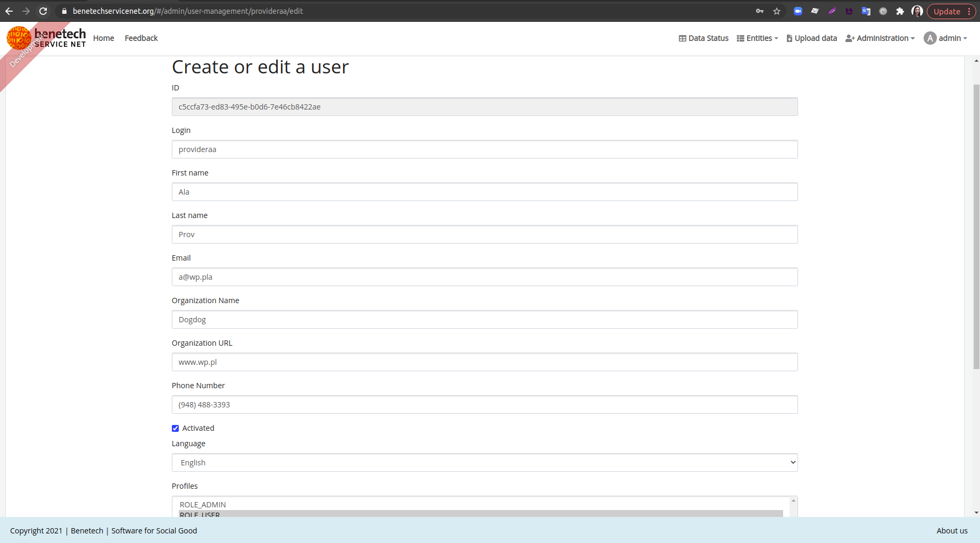The height and width of the screenshot is (543, 980).
Task: Click the Benetech Service Net logo
Action: [x=46, y=38]
